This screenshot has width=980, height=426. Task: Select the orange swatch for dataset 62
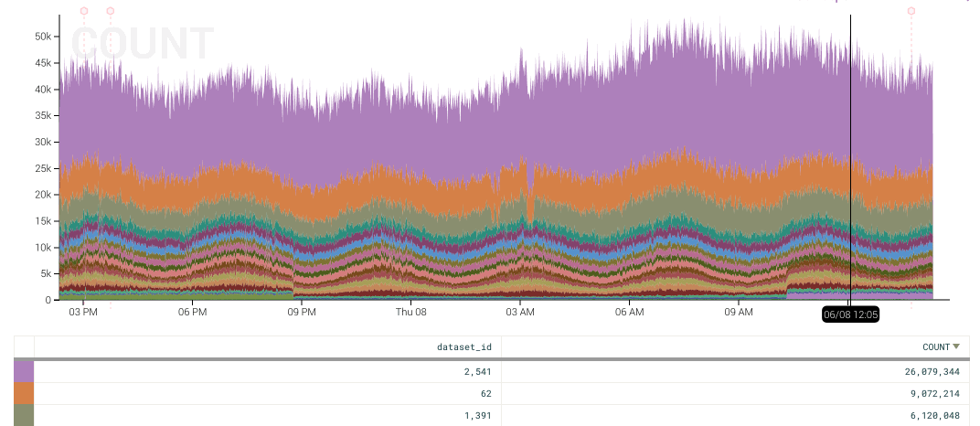point(24,393)
